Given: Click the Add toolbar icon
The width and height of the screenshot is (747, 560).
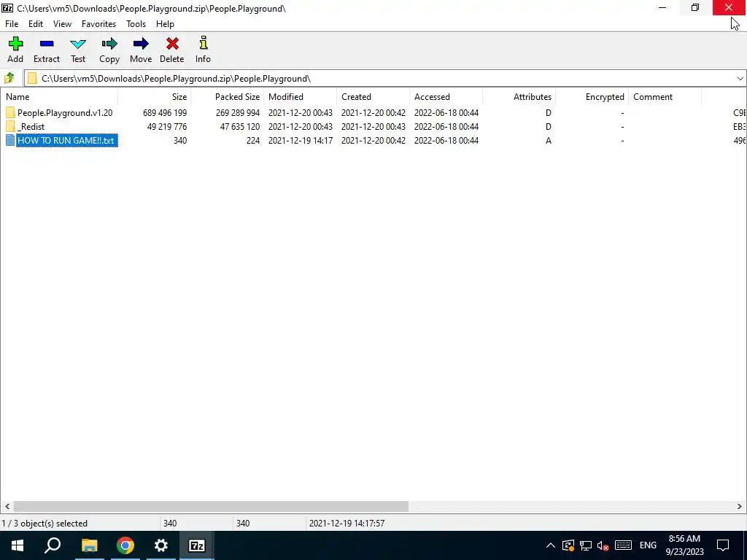Looking at the screenshot, I should click(15, 44).
